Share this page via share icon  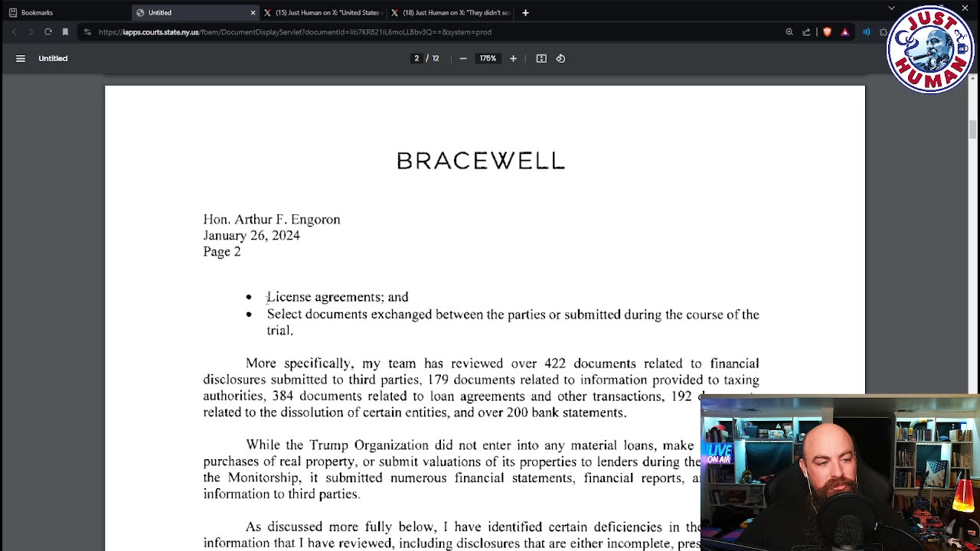[806, 32]
